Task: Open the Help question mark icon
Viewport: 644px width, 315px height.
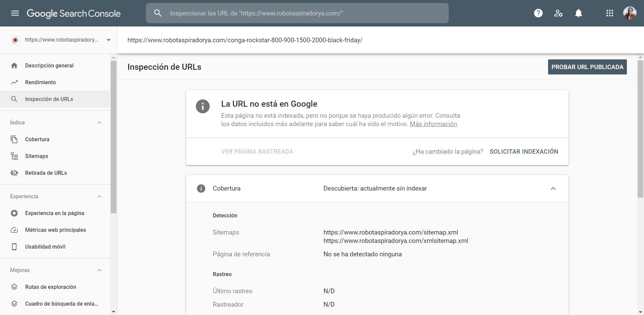Action: 538,13
